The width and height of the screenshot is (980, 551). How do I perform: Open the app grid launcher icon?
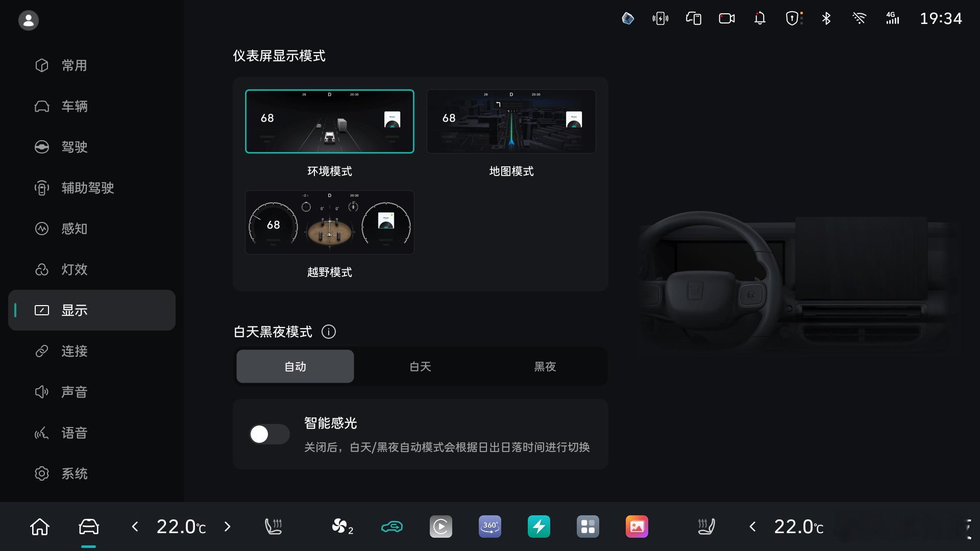pyautogui.click(x=587, y=527)
